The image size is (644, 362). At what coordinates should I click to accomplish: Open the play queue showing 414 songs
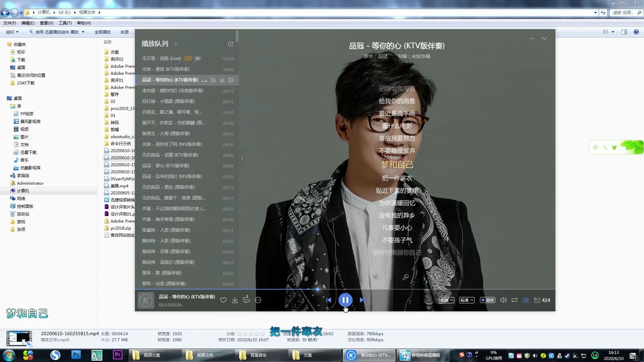point(542,300)
